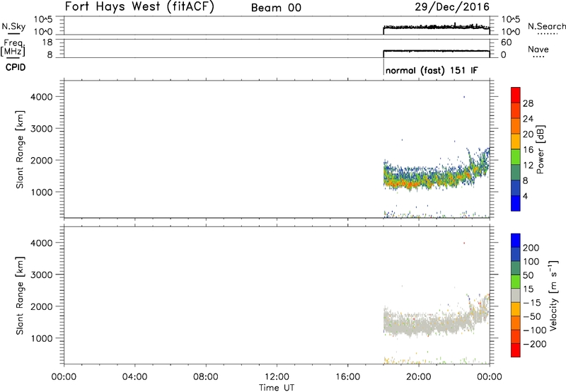Click the Velocity colorbar segment above 200
Screen dimensions: 566x392
516,241
